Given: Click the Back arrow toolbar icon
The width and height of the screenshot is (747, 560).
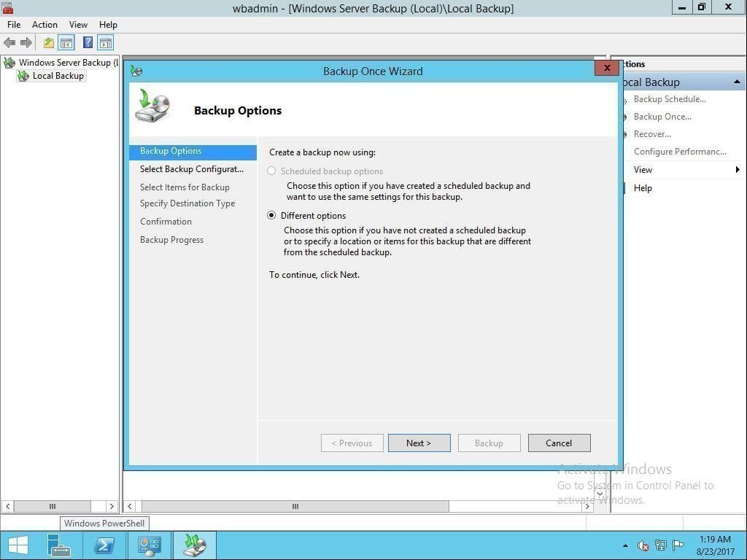Looking at the screenshot, I should tap(9, 43).
